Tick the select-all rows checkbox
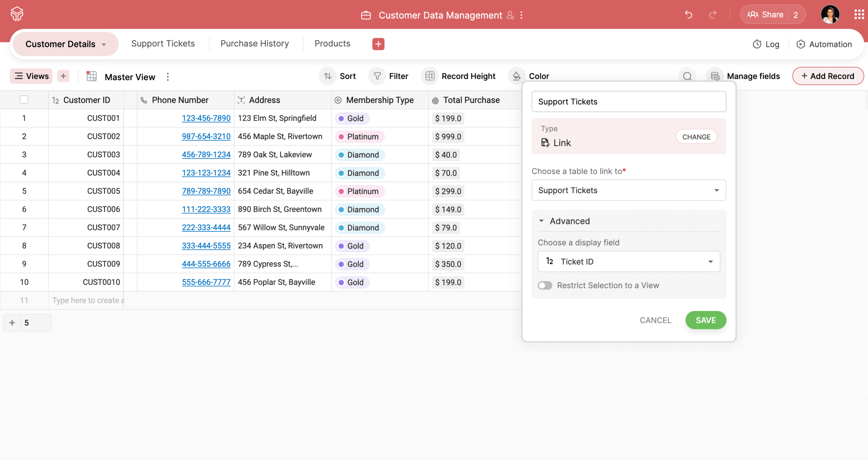868x460 pixels. (24, 100)
